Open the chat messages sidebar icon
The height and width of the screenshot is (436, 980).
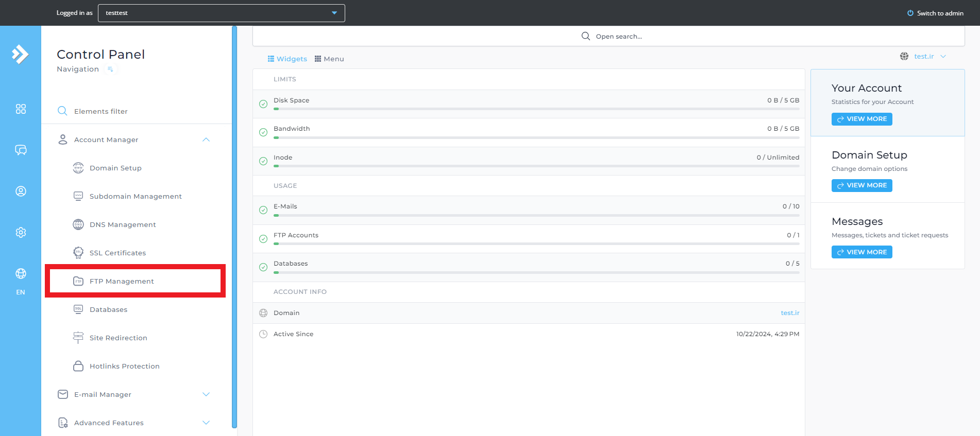click(21, 150)
